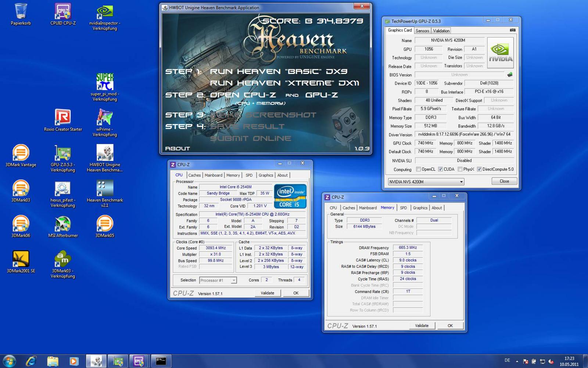Image resolution: width=588 pixels, height=368 pixels.
Task: Open the Windows Start orb
Action: click(9, 361)
